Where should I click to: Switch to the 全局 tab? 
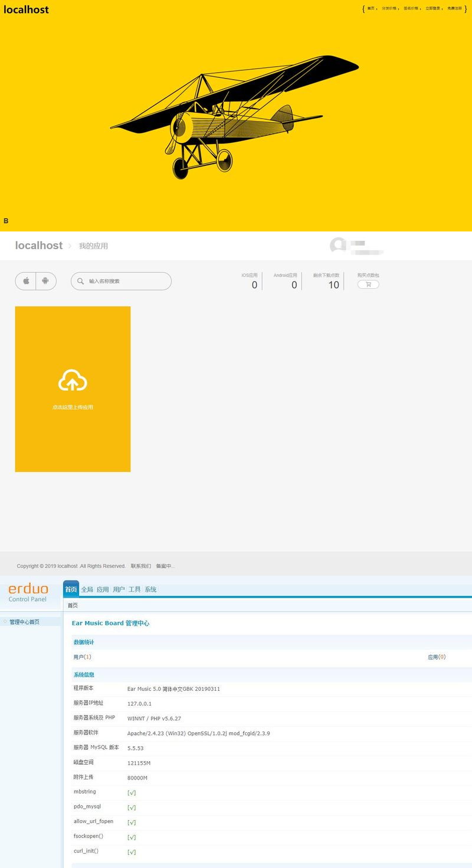tap(87, 589)
